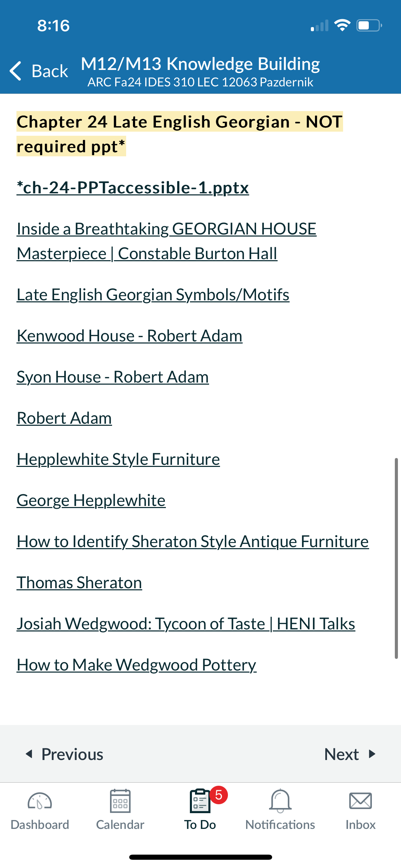
Task: Open the Kenwood House - Robert Adam link
Action: point(130,336)
